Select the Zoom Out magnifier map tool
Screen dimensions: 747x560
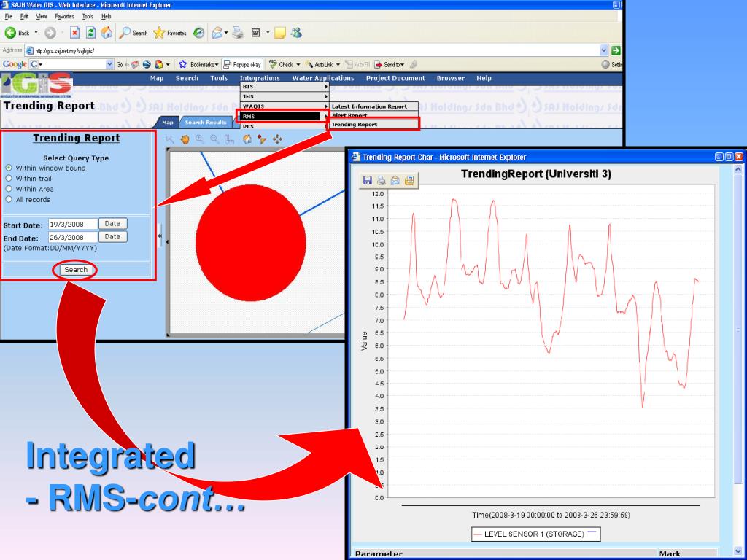215,139
